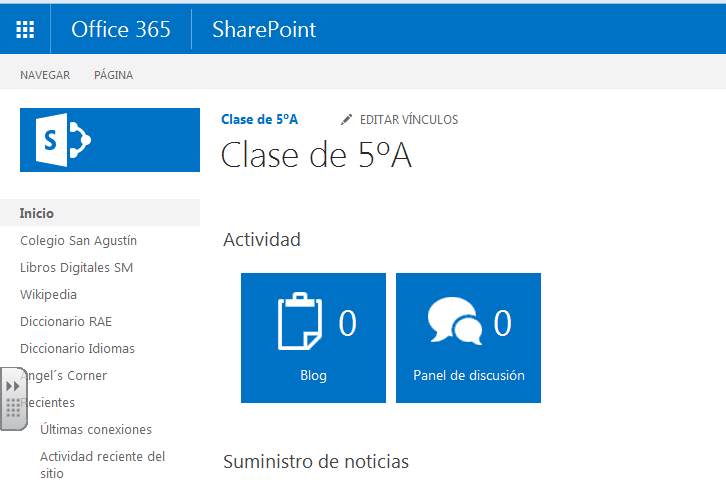Image resolution: width=726 pixels, height=488 pixels.
Task: Open Diccionario Idiomas link
Action: click(77, 348)
